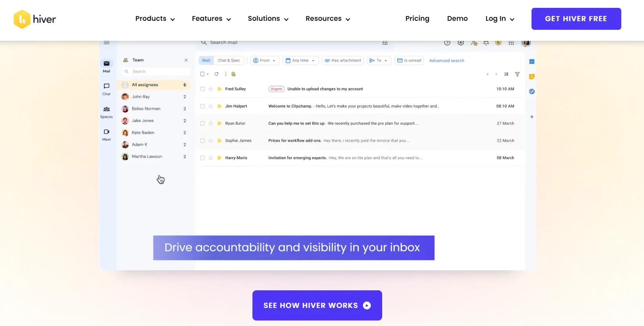Open the Keep notes side panel icon
Viewport: 644px width, 326px height.
532,76
